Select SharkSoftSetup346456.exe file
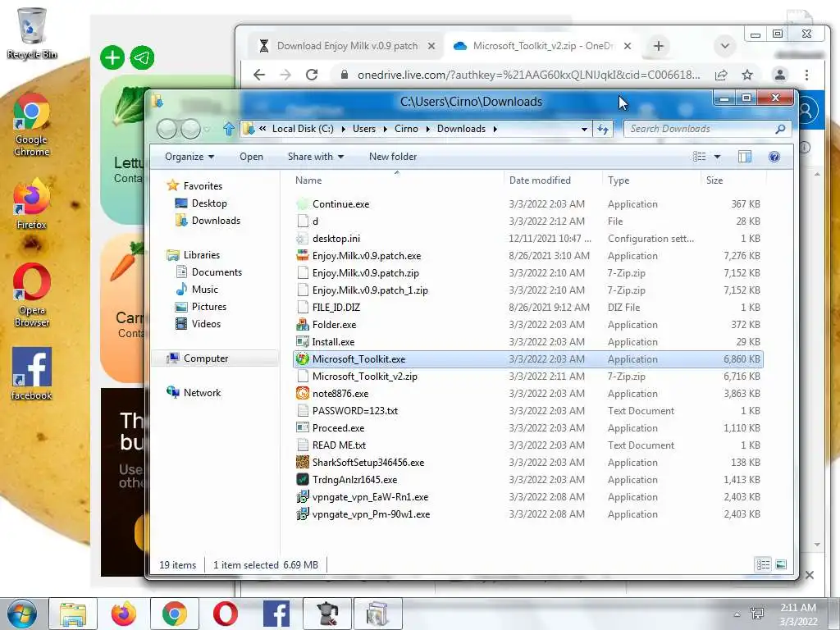Image resolution: width=840 pixels, height=630 pixels. coord(527,463)
